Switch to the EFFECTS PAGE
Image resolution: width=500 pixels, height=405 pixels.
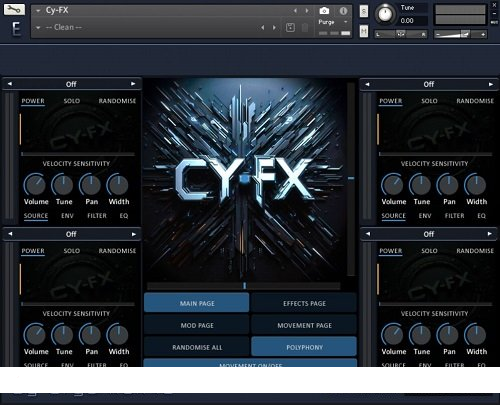(x=304, y=303)
